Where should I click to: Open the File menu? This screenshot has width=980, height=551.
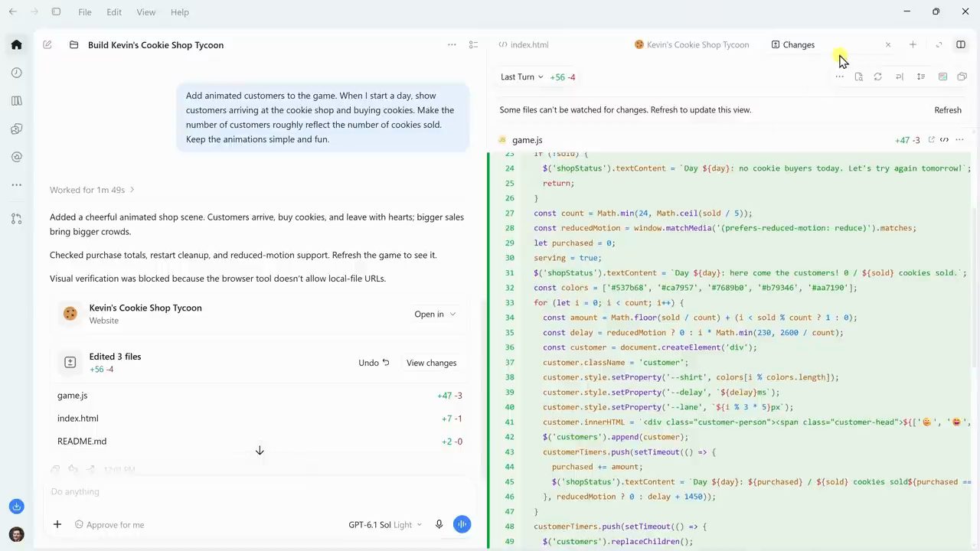coord(85,12)
